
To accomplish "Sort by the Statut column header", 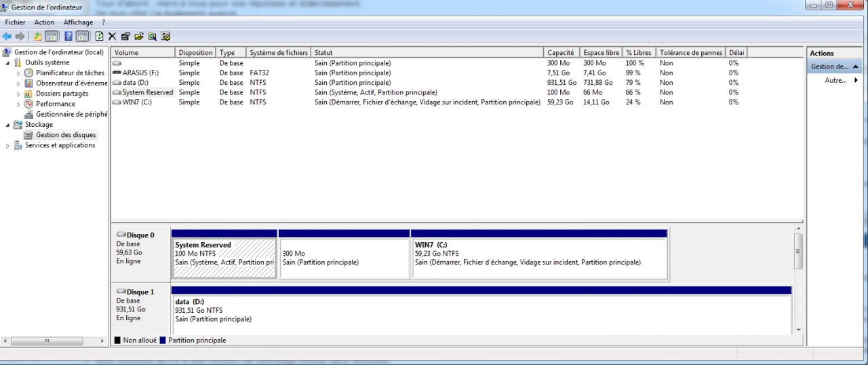I will coord(429,52).
